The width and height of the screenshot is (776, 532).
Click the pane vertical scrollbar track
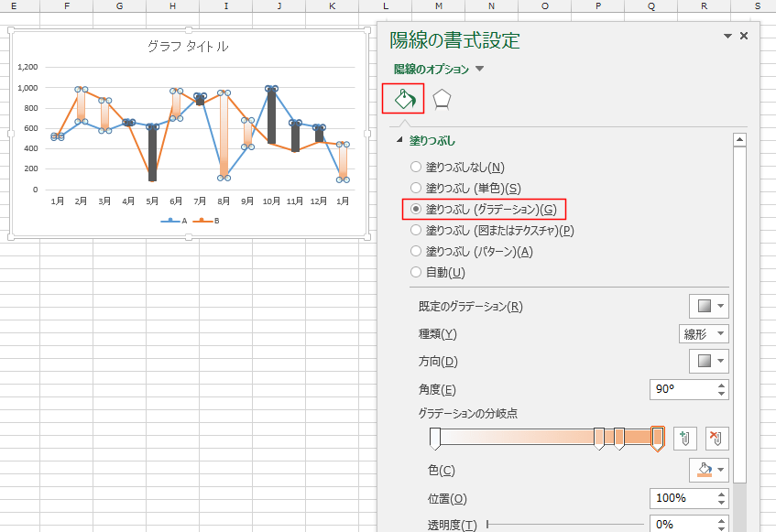click(739, 509)
